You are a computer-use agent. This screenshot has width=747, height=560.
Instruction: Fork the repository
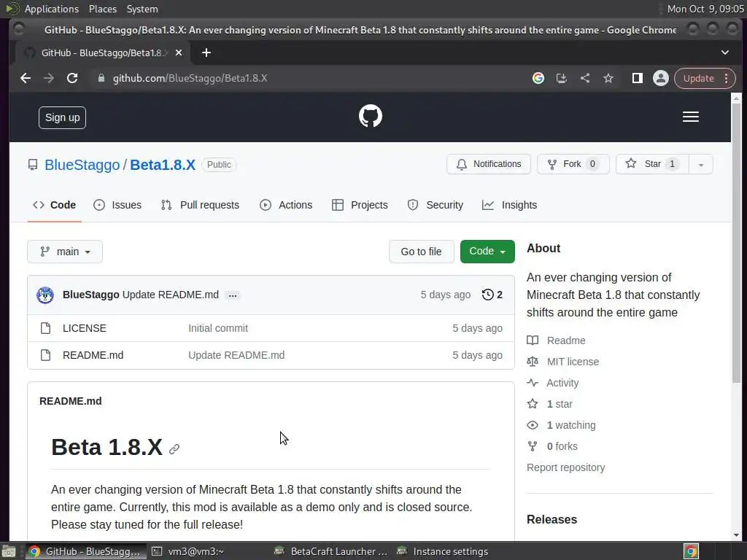(573, 164)
